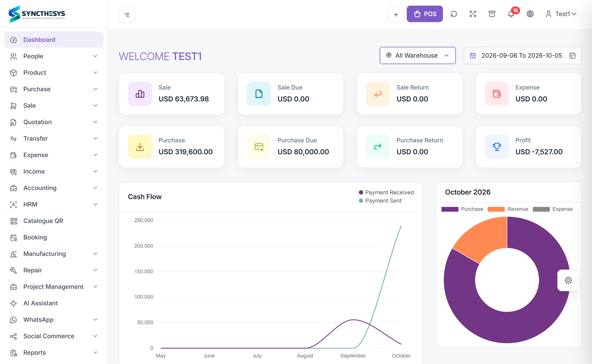Expand the WhatsApp menu
Screen dimensions: 592x364
click(x=54, y=320)
